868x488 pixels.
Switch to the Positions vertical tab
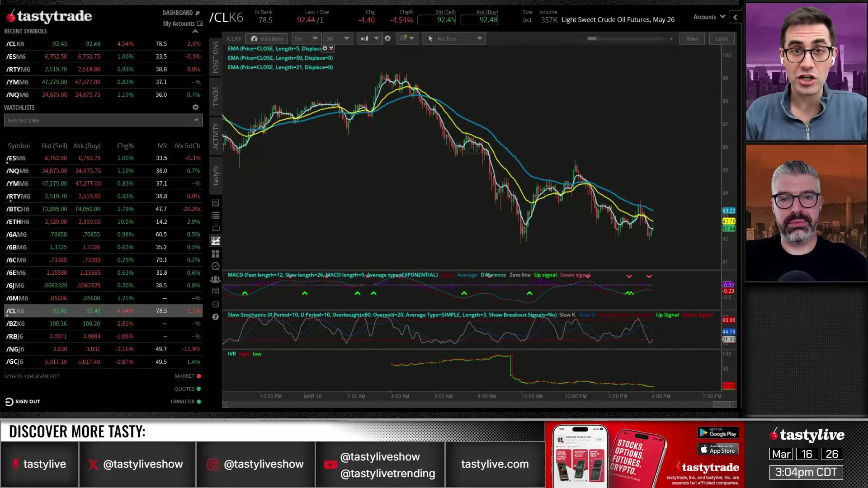[216, 57]
